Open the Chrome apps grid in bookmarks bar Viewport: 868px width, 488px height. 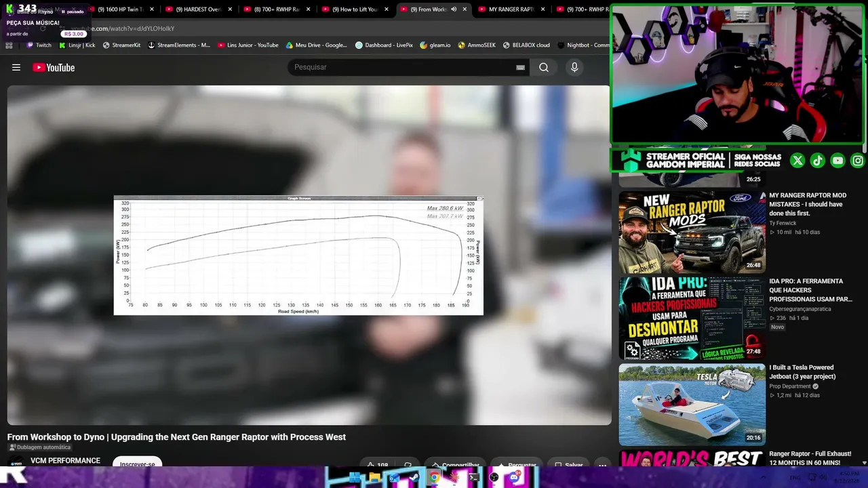(x=9, y=45)
